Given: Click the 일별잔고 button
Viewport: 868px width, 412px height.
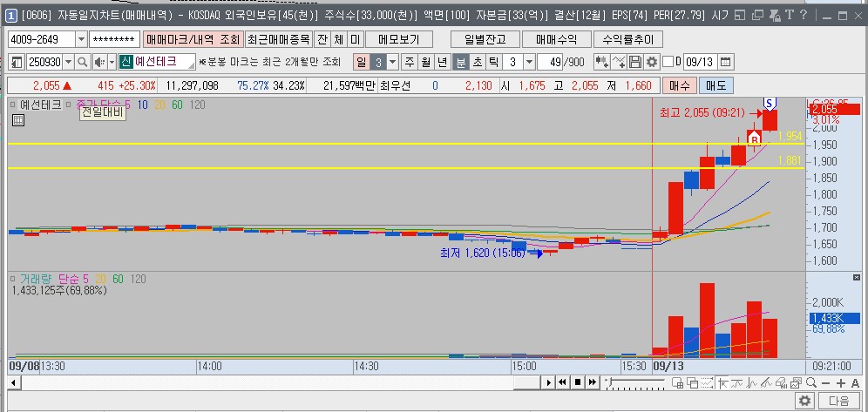Looking at the screenshot, I should [x=485, y=40].
